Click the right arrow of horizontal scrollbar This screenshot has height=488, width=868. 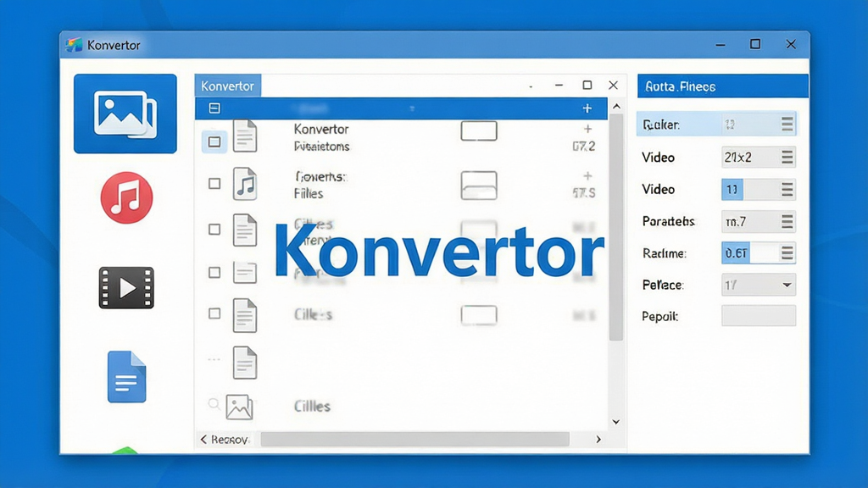tap(598, 440)
